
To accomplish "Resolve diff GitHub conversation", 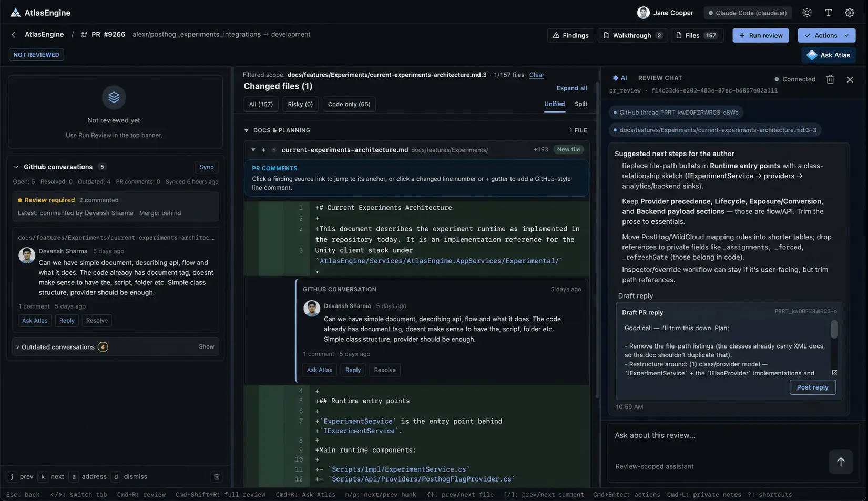I will (x=385, y=370).
